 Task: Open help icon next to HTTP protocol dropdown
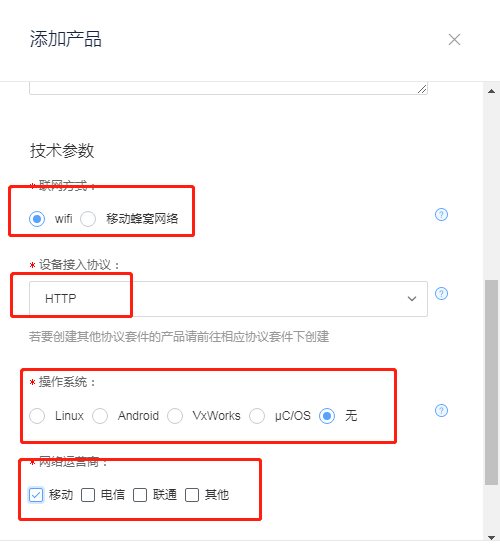[x=441, y=293]
